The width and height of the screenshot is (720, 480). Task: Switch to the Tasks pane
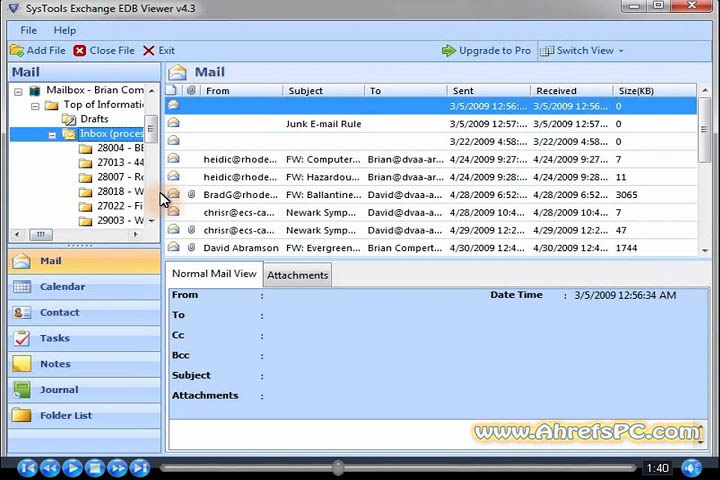[x=84, y=338]
